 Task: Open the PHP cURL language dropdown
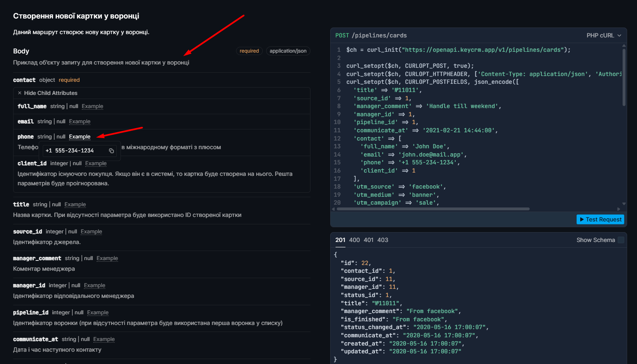pos(604,35)
